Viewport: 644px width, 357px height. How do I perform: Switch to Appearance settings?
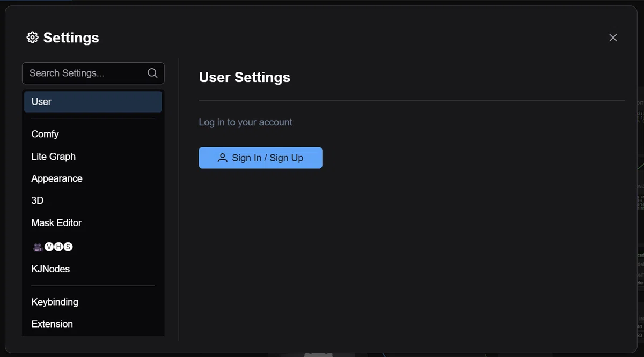93,178
